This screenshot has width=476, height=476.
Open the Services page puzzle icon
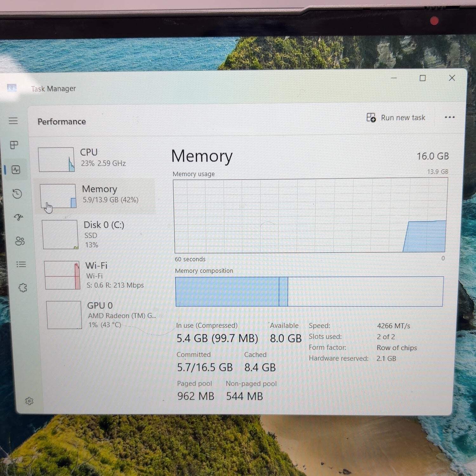point(23,288)
